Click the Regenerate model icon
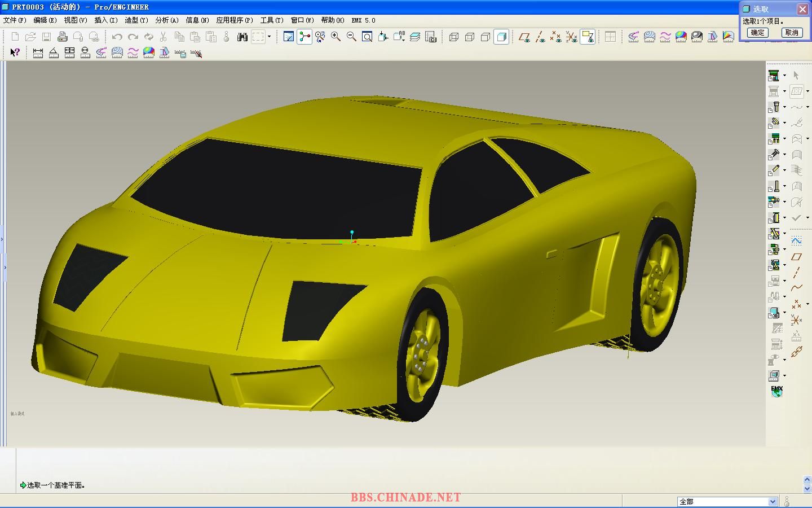This screenshot has height=508, width=812. pos(148,37)
